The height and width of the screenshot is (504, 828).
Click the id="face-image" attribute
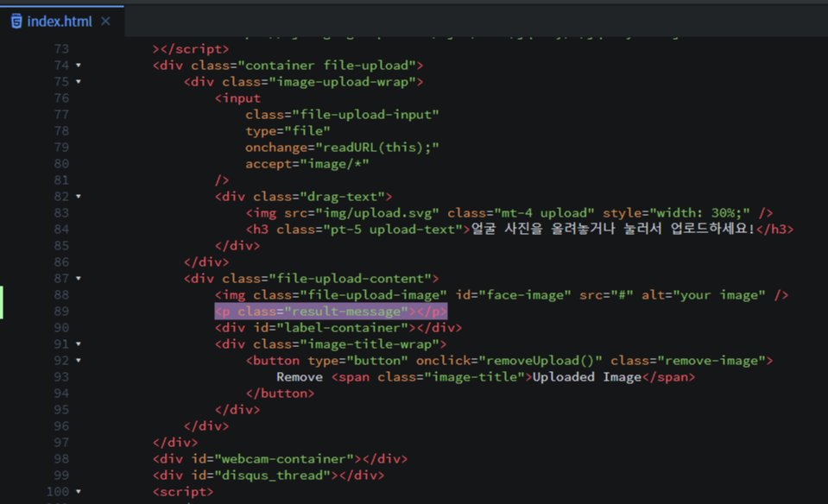pos(513,294)
